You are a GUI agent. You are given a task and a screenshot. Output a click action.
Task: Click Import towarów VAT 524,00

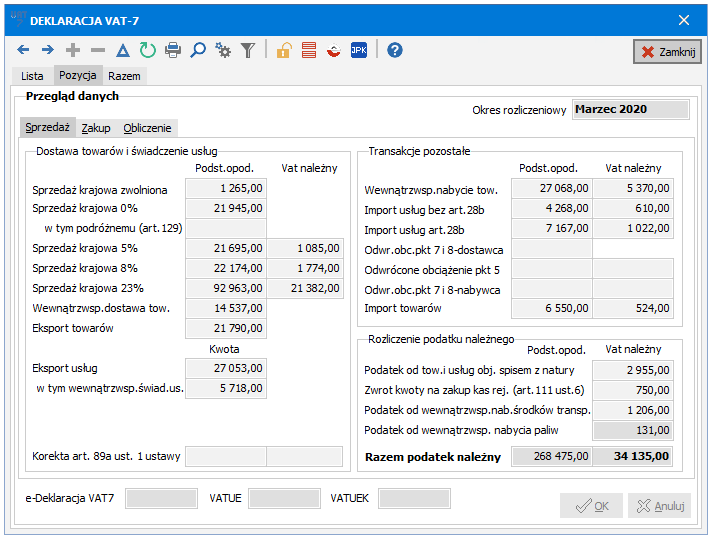[633, 308]
